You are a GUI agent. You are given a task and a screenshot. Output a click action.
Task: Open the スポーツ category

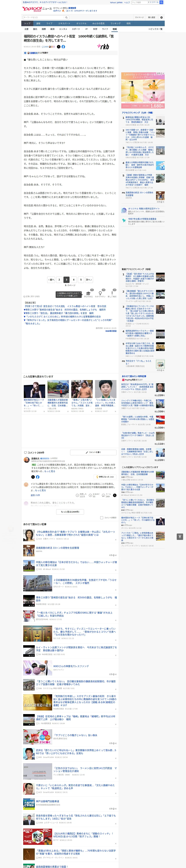pos(76,29)
